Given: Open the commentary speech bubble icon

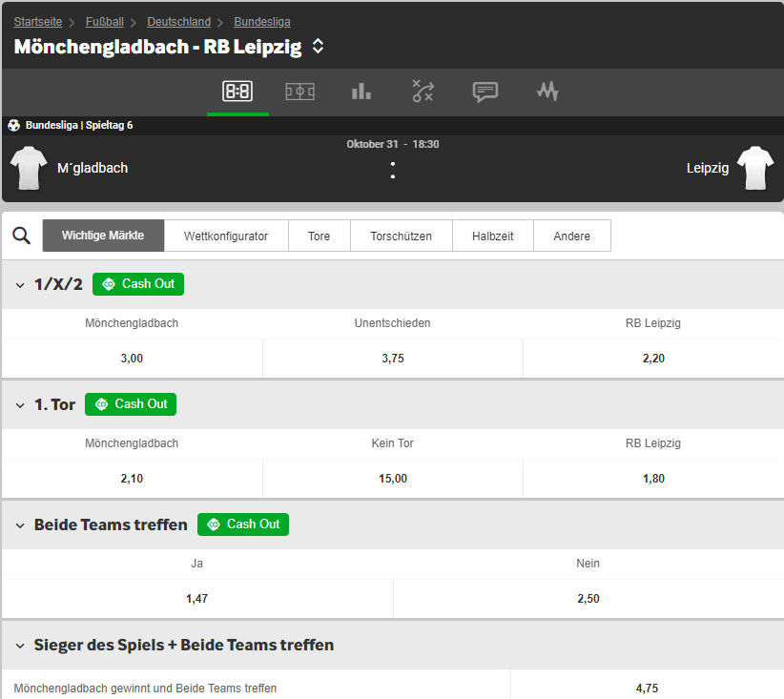Looking at the screenshot, I should [485, 92].
